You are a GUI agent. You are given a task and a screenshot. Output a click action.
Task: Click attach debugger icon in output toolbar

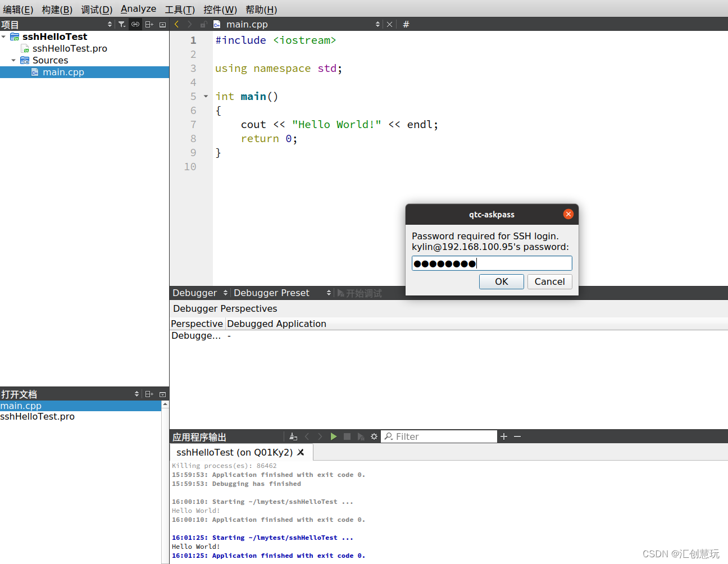(361, 436)
